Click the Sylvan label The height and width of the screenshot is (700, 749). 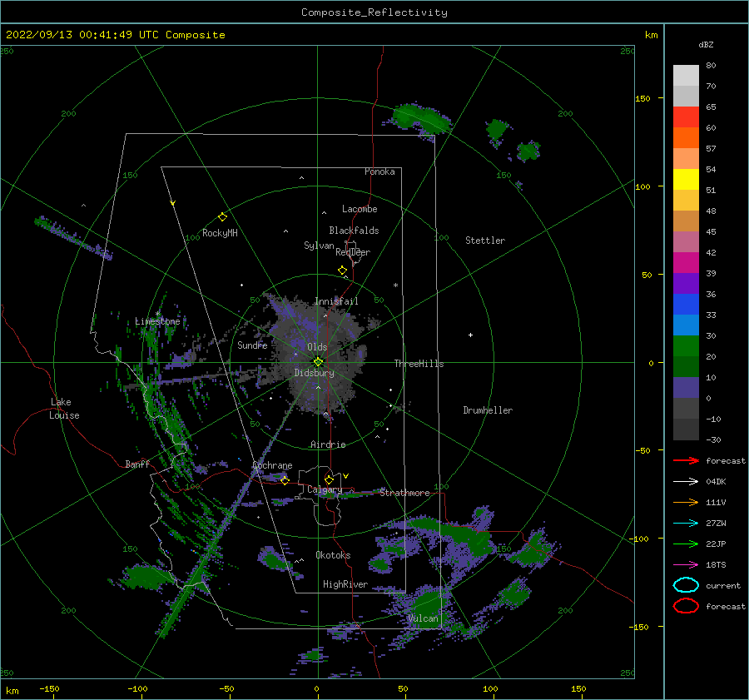coord(319,246)
